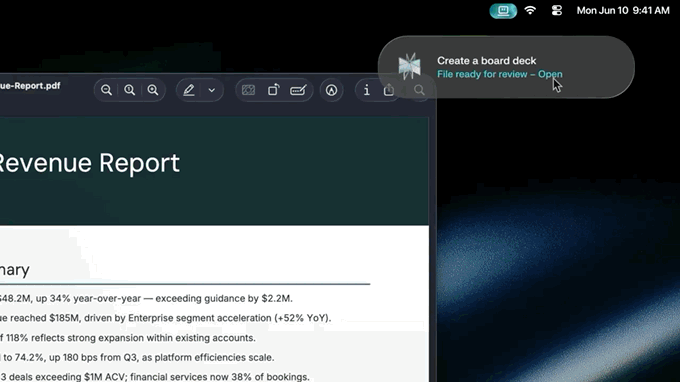
Task: Click the notification's app icon
Action: point(409,66)
